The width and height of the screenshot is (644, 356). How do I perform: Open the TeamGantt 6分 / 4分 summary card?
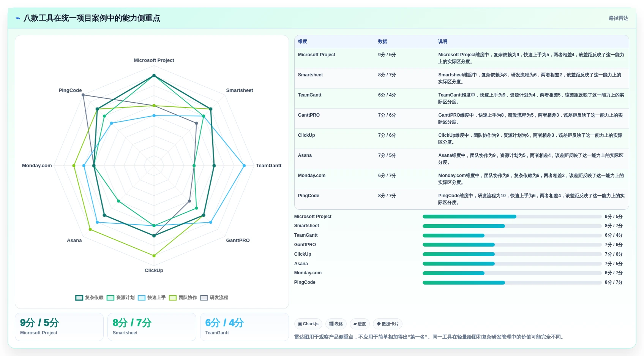pos(245,327)
